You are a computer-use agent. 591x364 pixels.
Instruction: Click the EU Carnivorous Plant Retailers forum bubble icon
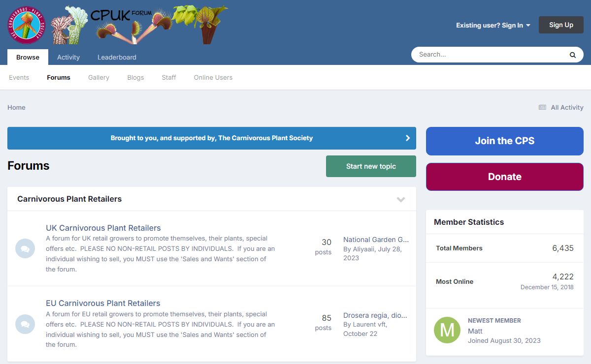point(25,324)
